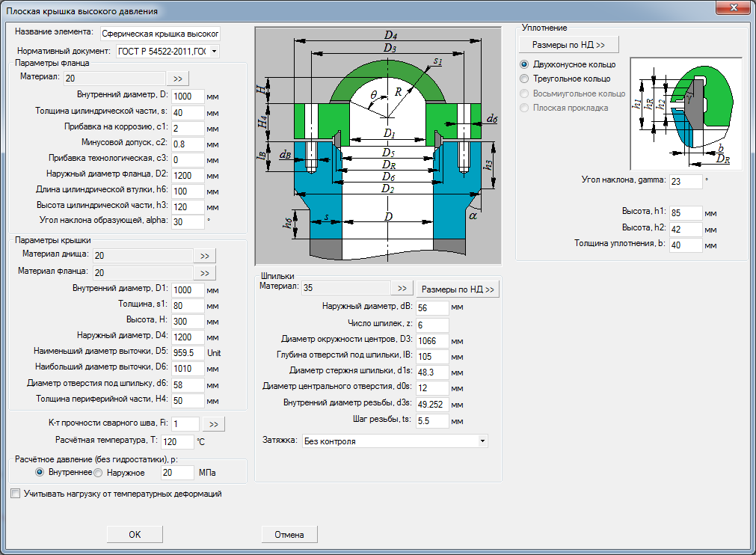
Task: Select Наружное pressure radio button
Action: (x=98, y=473)
